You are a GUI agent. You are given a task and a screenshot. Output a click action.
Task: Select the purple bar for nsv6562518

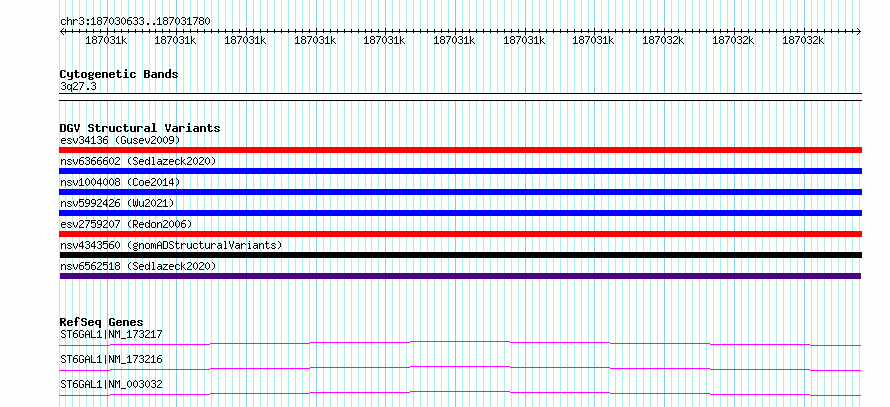460,276
